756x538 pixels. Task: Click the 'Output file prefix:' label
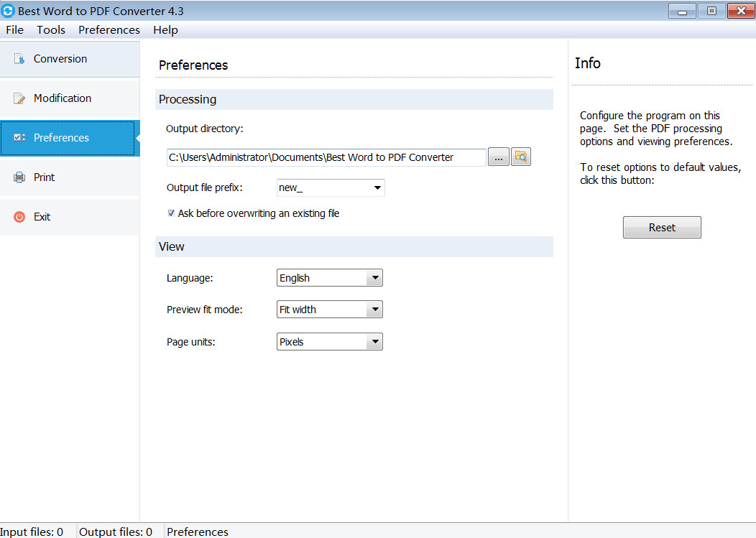[x=204, y=187]
